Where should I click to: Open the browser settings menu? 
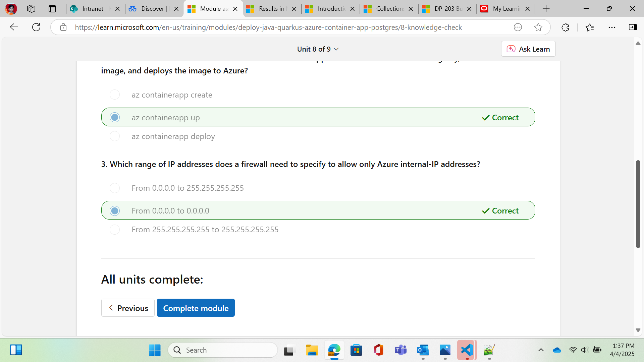612,27
